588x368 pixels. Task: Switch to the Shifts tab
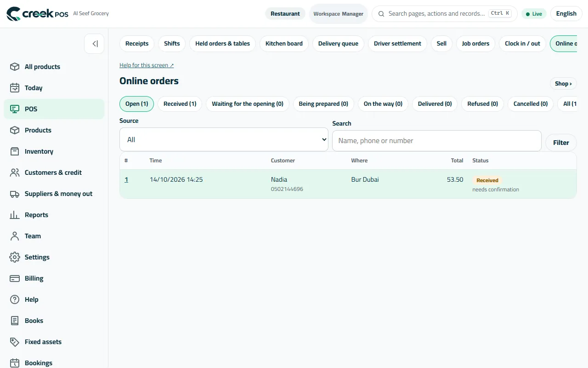[x=172, y=44]
